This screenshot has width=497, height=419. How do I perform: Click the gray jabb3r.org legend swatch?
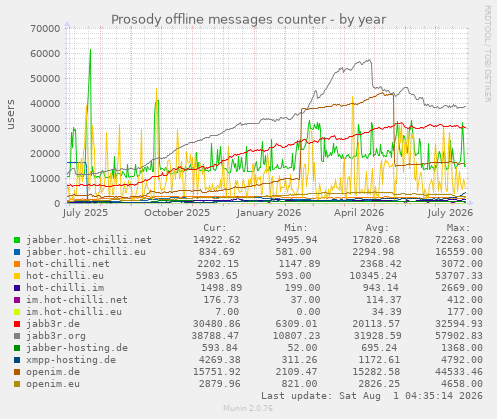click(17, 336)
